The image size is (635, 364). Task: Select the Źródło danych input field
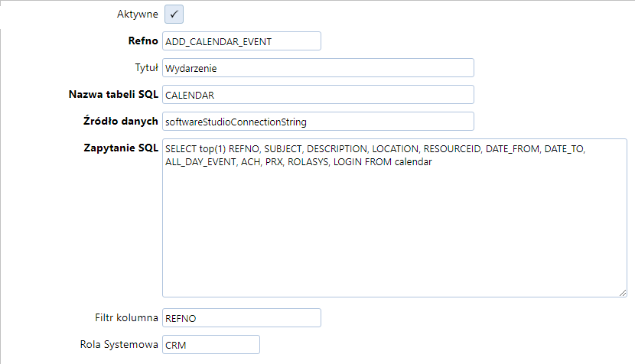pyautogui.click(x=318, y=121)
